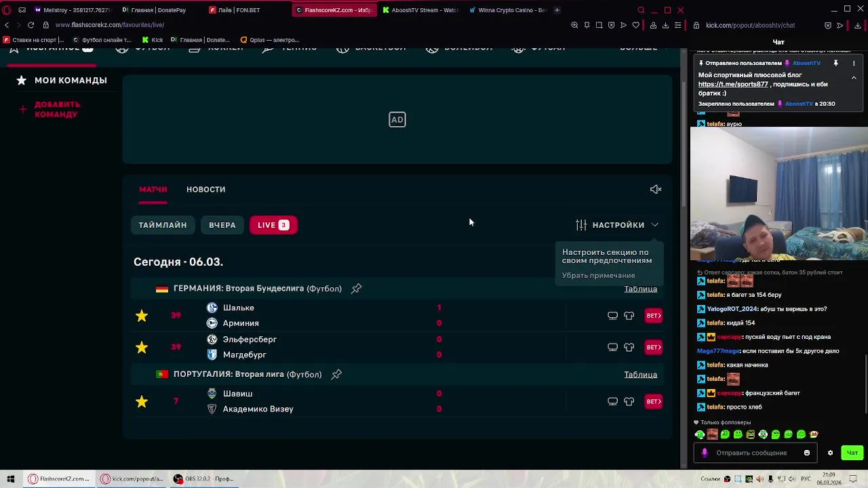Open emoji picker in chat input
Viewport: 868px width, 488px height.
tap(807, 453)
